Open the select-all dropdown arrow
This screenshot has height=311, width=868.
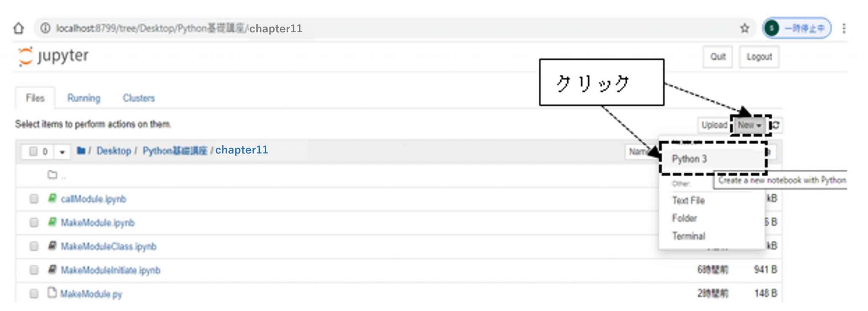(x=62, y=152)
